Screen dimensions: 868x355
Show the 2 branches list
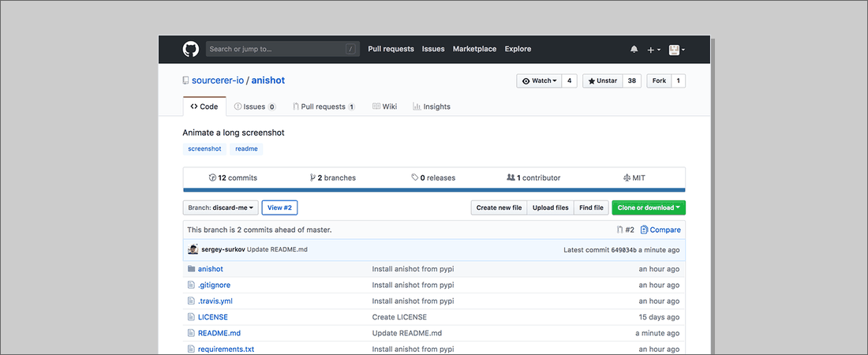coord(332,177)
